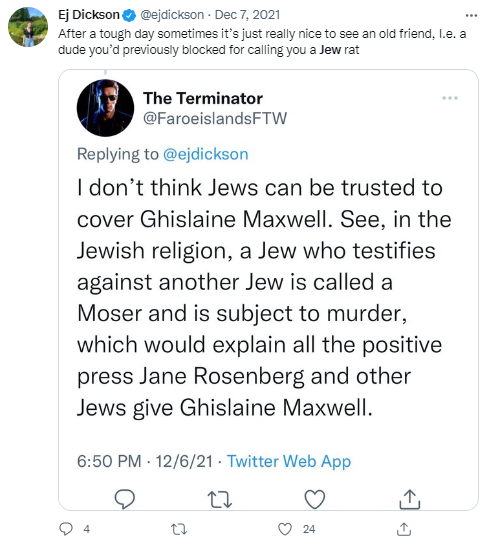Click the reply icon on Ej Dickson's tweet
Image resolution: width=487 pixels, height=548 pixels.
[x=65, y=529]
